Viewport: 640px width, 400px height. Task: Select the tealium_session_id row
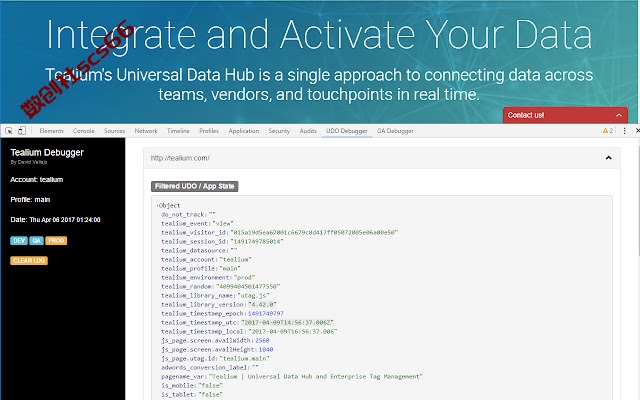click(222, 242)
